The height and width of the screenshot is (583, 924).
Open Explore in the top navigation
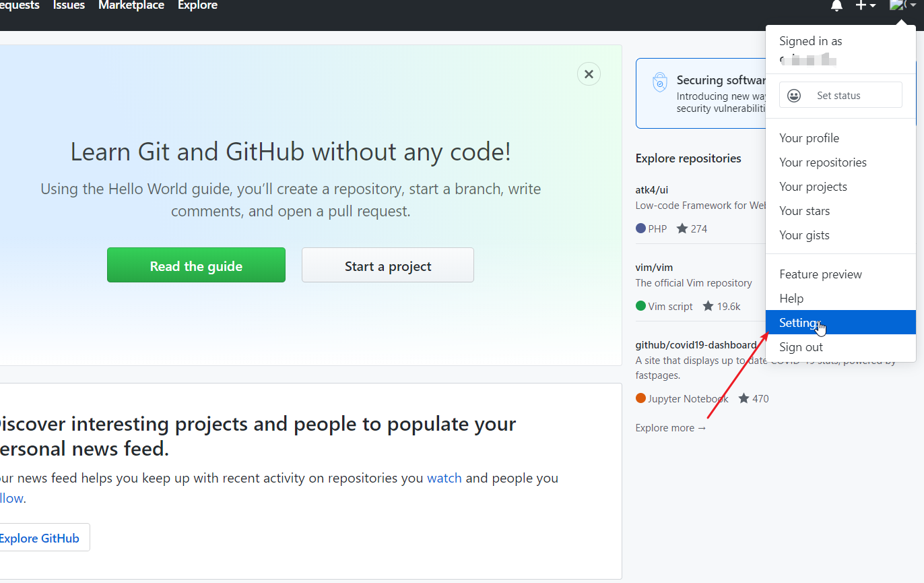click(197, 5)
